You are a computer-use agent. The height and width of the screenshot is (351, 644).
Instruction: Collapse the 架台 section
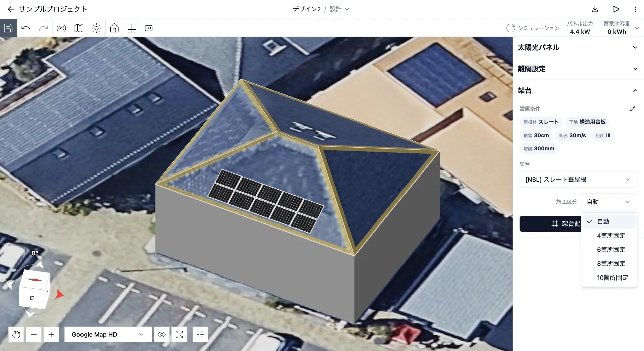pos(578,90)
